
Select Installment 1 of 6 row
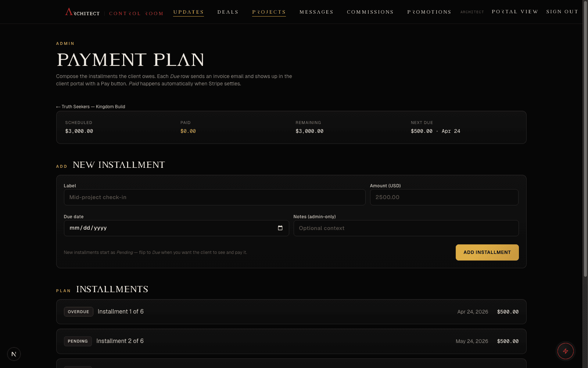pos(291,312)
